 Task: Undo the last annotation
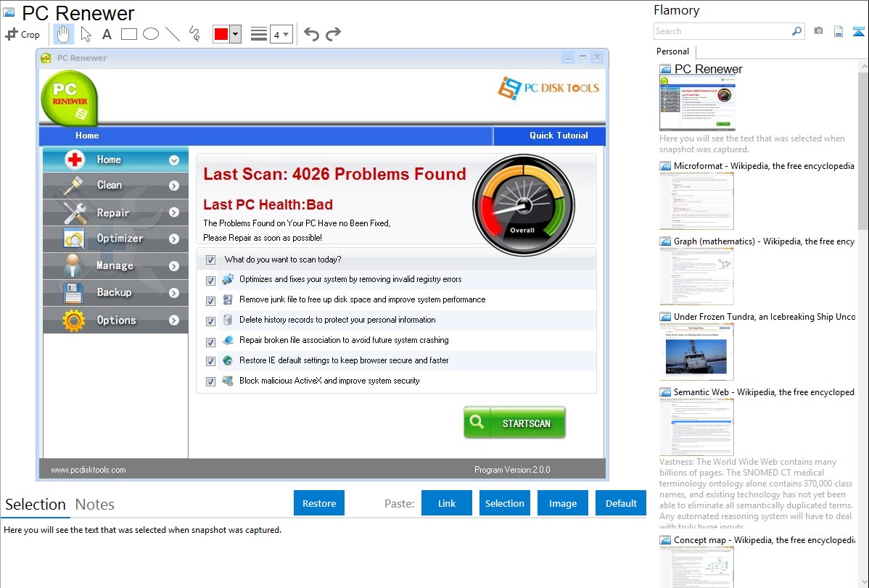click(311, 34)
